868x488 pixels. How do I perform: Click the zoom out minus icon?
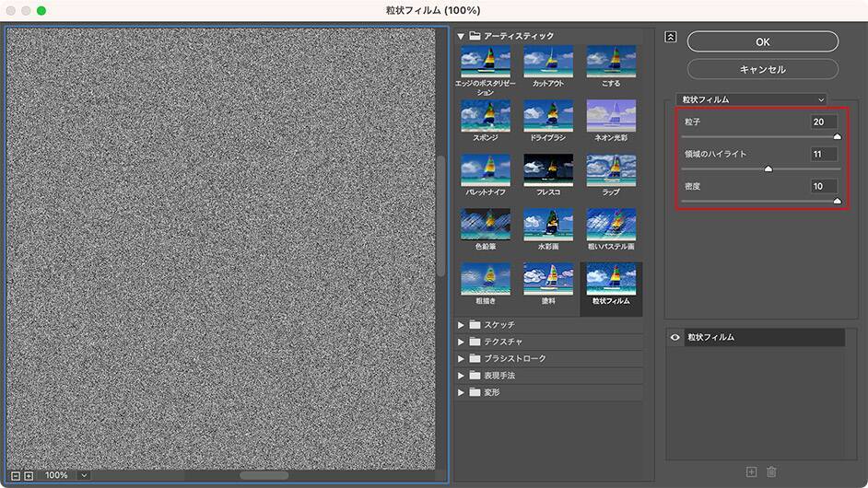coord(17,475)
